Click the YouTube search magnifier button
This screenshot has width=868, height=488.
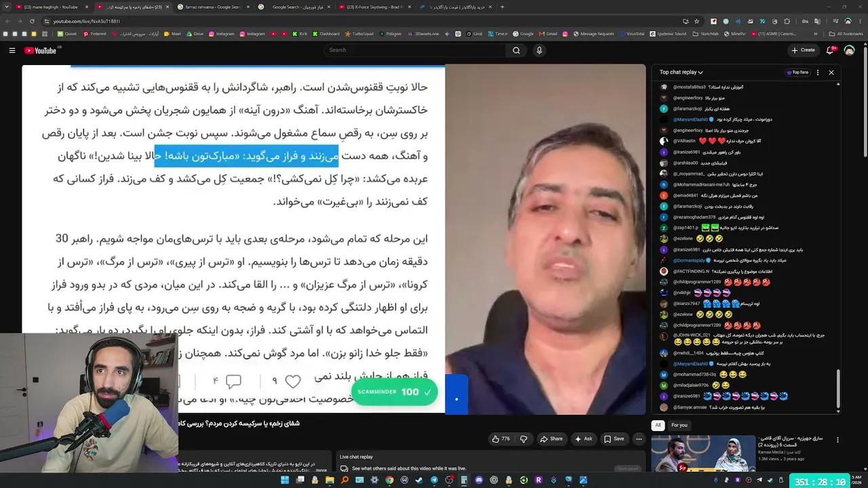[516, 50]
